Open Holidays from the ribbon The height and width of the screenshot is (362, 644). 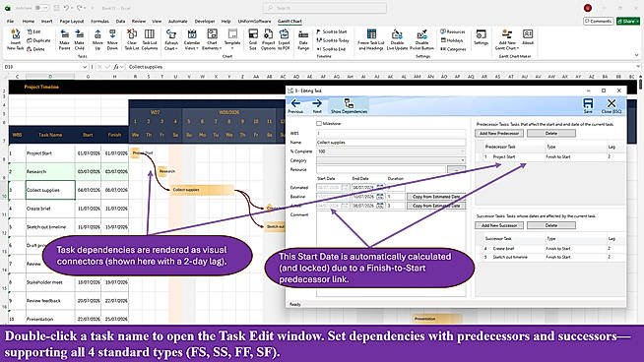click(x=452, y=40)
